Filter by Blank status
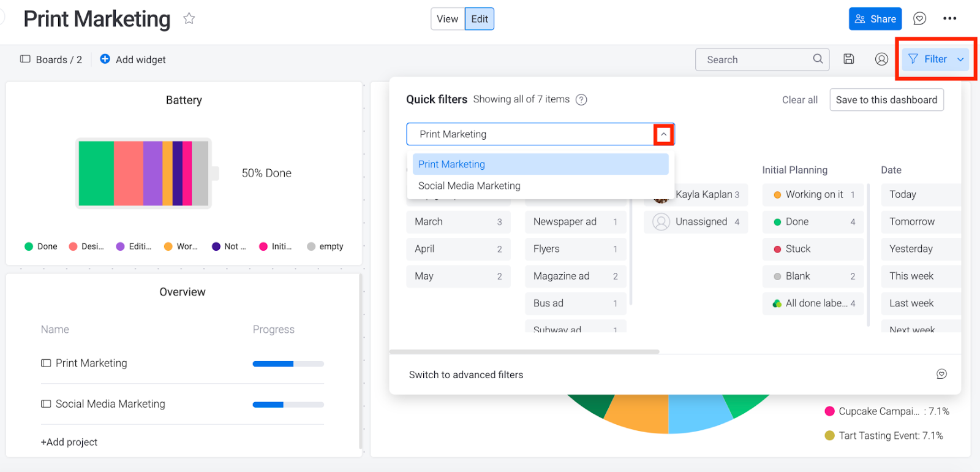The width and height of the screenshot is (980, 472). (x=813, y=276)
